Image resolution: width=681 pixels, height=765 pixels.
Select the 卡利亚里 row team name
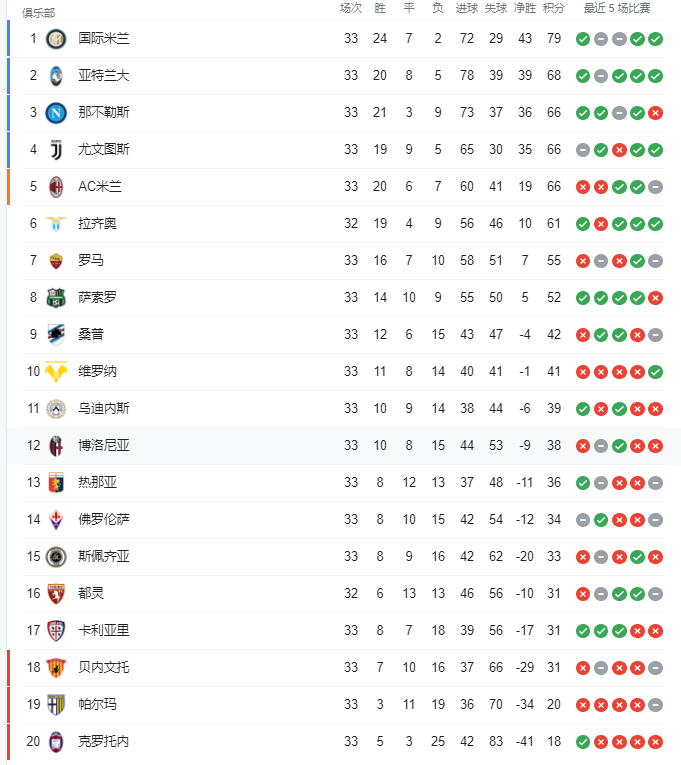[104, 630]
